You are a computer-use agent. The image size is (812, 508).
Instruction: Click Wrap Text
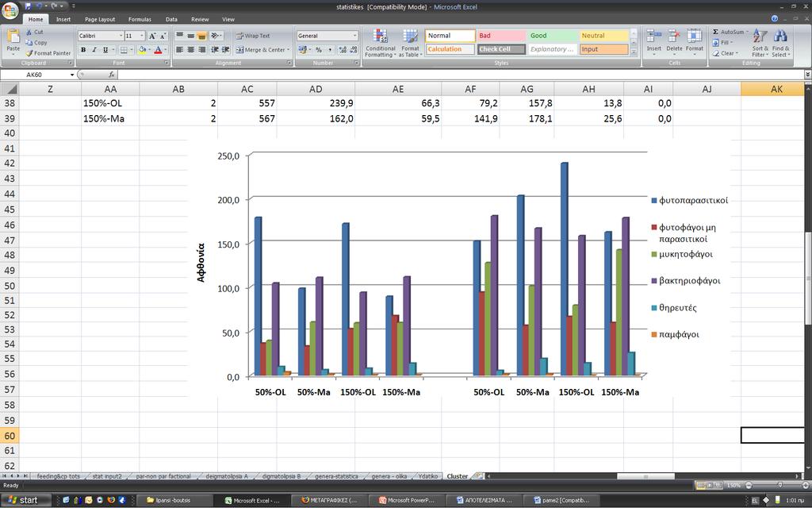coord(253,36)
